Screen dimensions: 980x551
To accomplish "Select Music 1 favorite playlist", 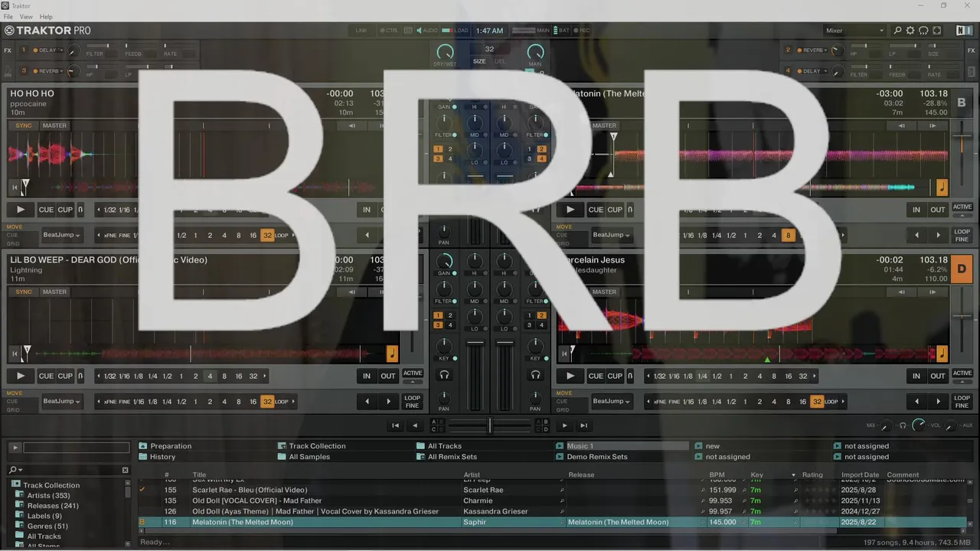I will [x=622, y=446].
